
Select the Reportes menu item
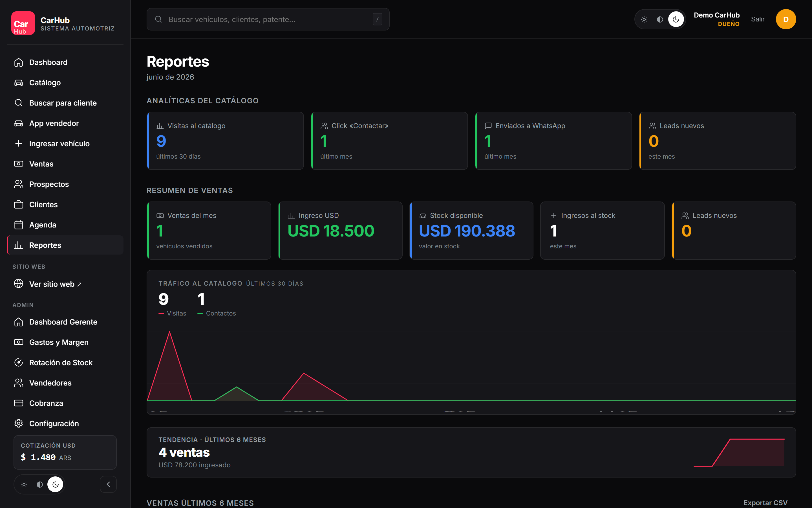[x=65, y=245]
